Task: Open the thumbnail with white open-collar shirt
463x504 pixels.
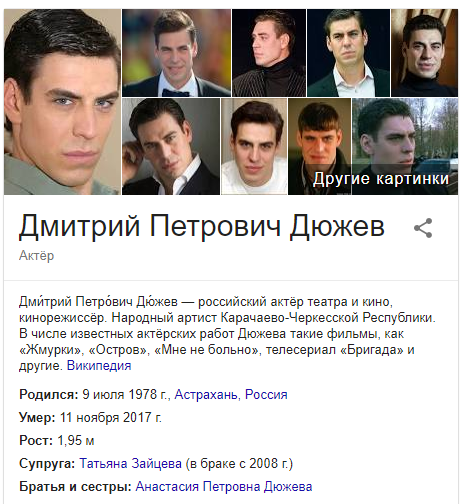Action: point(348,53)
